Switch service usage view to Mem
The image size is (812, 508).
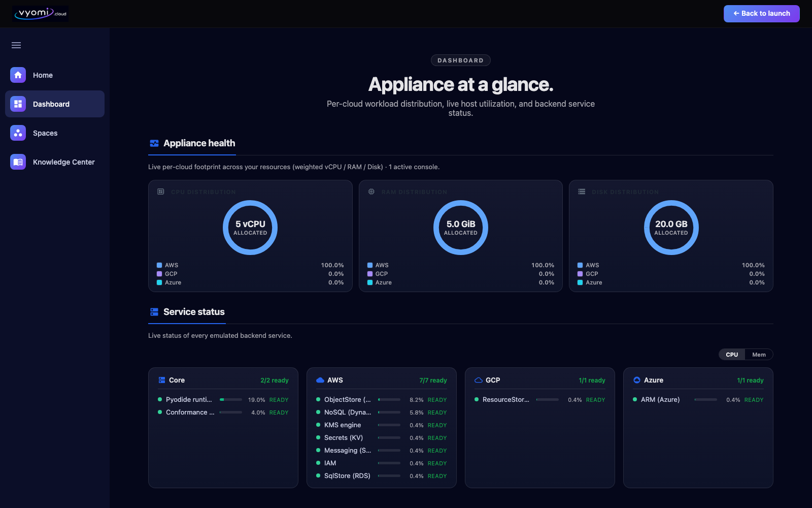click(759, 355)
